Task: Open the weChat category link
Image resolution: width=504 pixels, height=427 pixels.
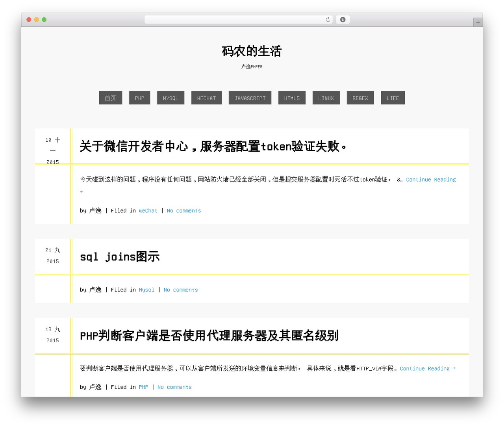Action: tap(148, 211)
